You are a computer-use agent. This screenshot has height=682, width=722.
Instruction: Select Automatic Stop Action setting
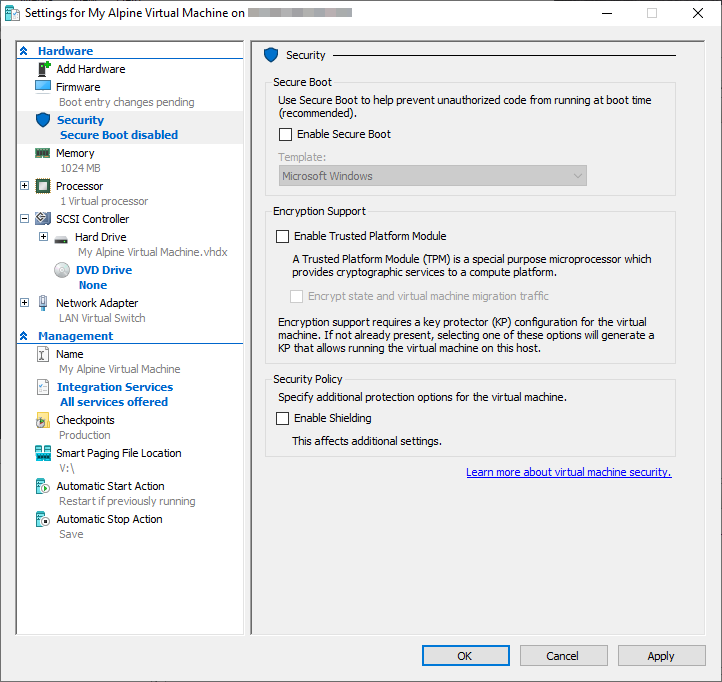pos(109,519)
